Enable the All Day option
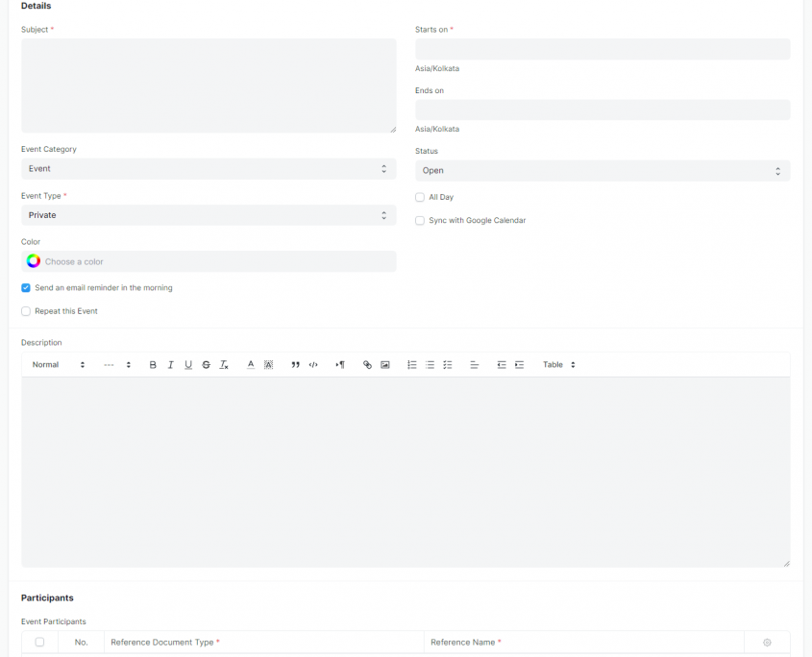The width and height of the screenshot is (812, 657). (x=420, y=197)
